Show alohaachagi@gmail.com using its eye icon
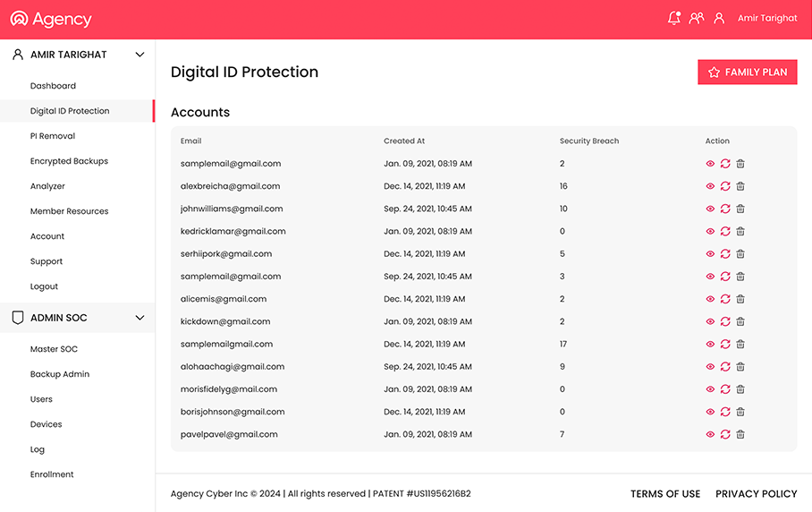The width and height of the screenshot is (812, 512). click(710, 367)
